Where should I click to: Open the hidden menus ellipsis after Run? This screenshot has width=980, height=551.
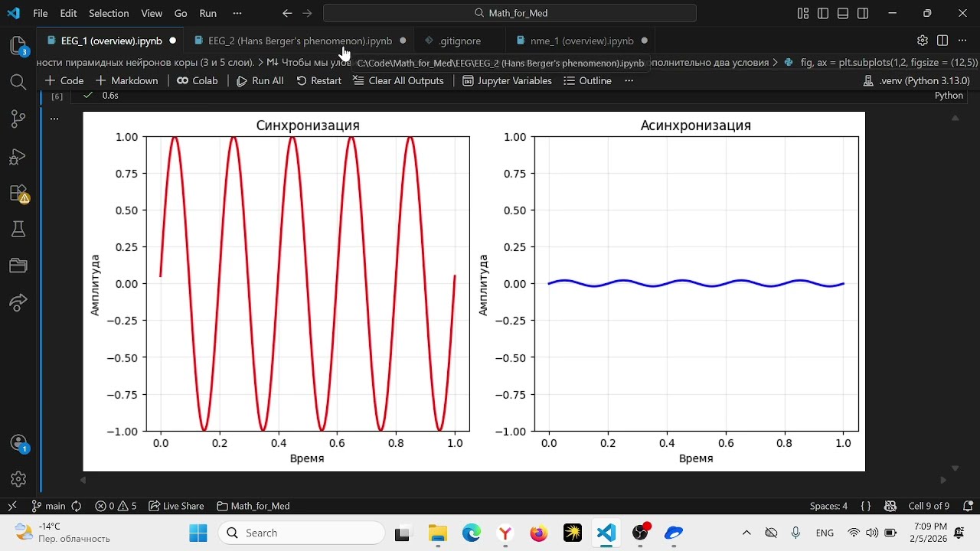[x=237, y=13]
